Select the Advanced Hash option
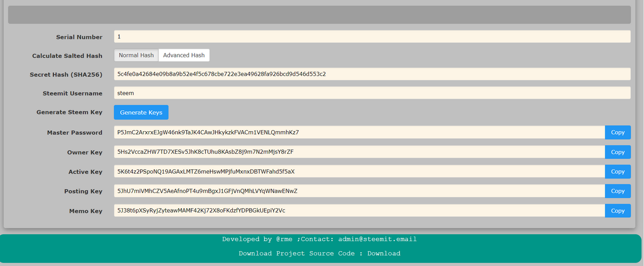 (184, 55)
